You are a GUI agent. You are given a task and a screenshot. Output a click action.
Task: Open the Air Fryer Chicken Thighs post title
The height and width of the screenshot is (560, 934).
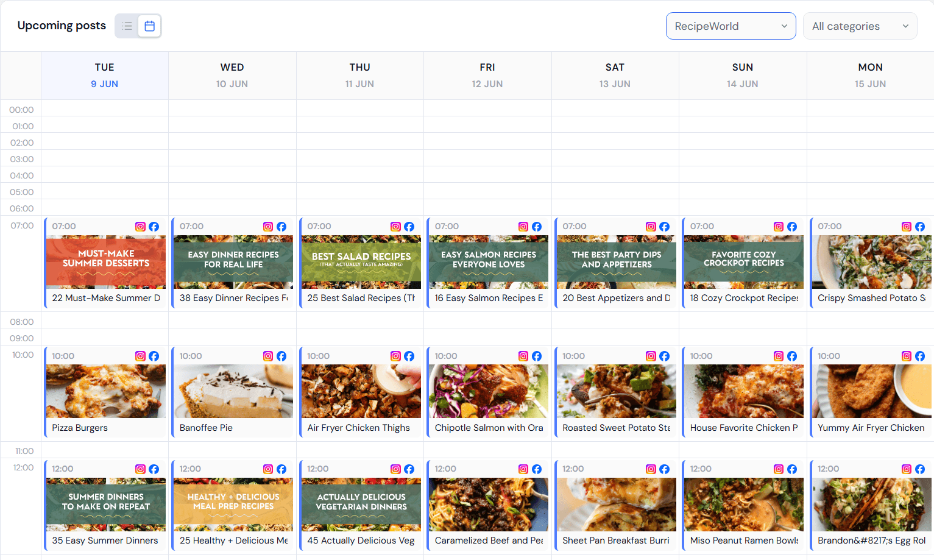[359, 428]
